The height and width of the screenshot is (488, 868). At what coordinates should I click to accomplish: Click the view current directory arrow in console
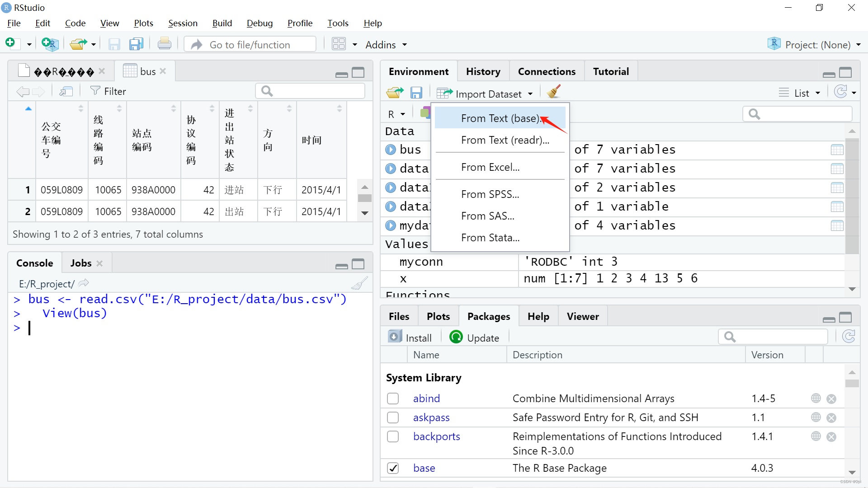(84, 283)
